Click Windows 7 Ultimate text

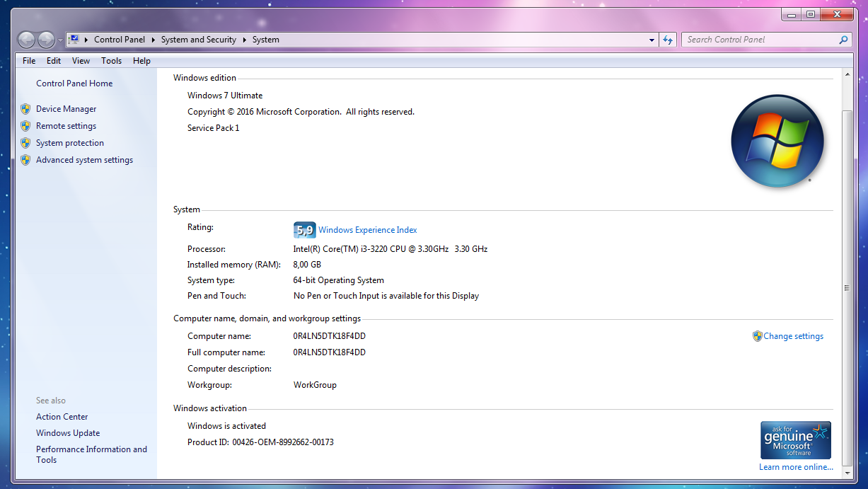[x=225, y=96]
